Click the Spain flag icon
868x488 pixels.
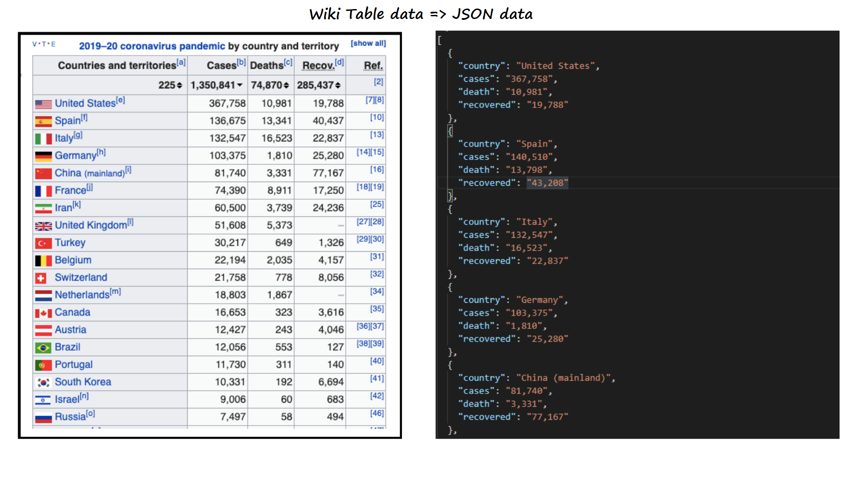pos(43,121)
